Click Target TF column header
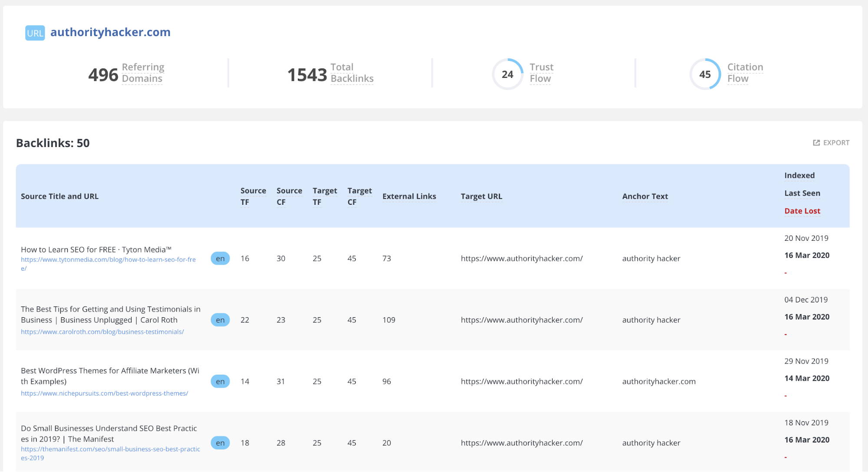The image size is (868, 472). [x=325, y=196]
